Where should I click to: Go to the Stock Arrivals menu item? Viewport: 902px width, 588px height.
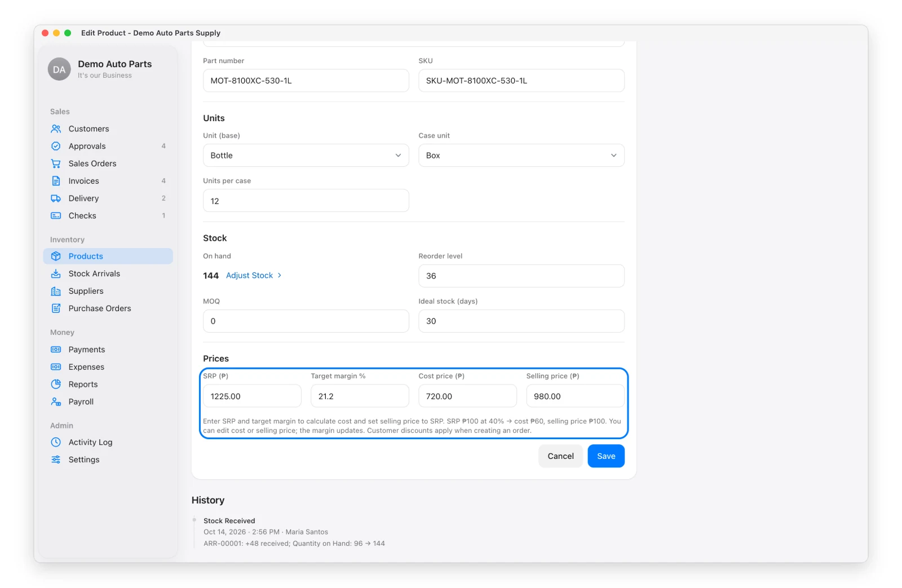pos(108,273)
